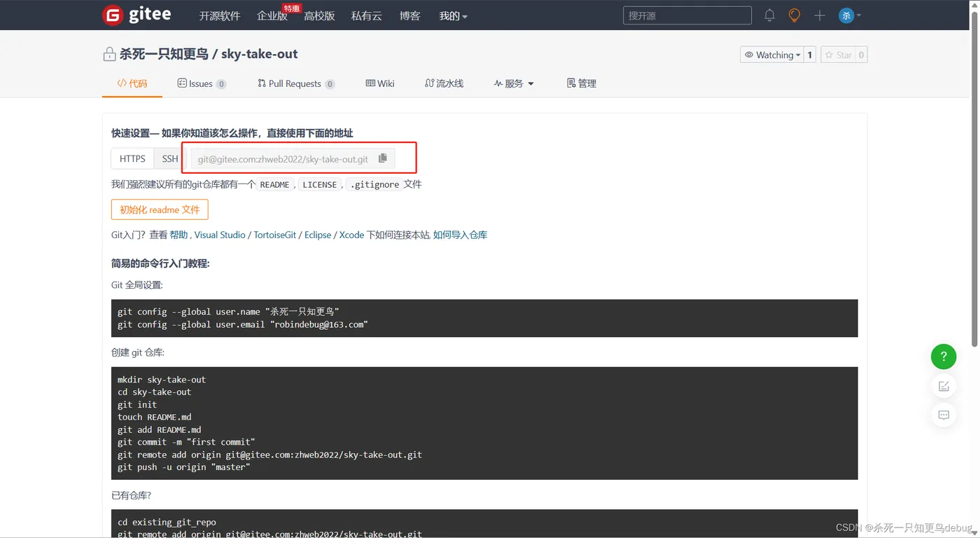This screenshot has width=980, height=538.
Task: Click 初始化 readme 文件 button
Action: (x=160, y=209)
